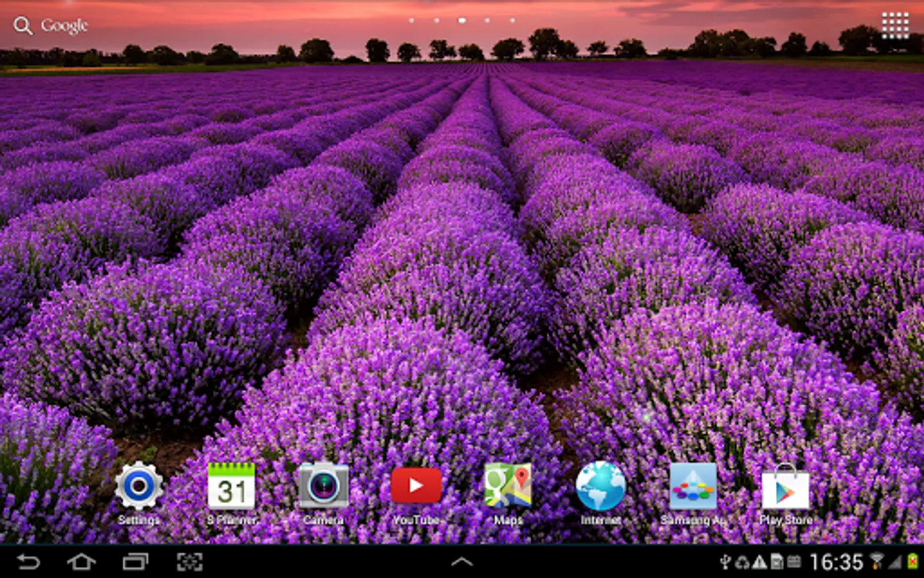924x578 pixels.
Task: Tap the warning triangle status icon
Action: coord(759,563)
